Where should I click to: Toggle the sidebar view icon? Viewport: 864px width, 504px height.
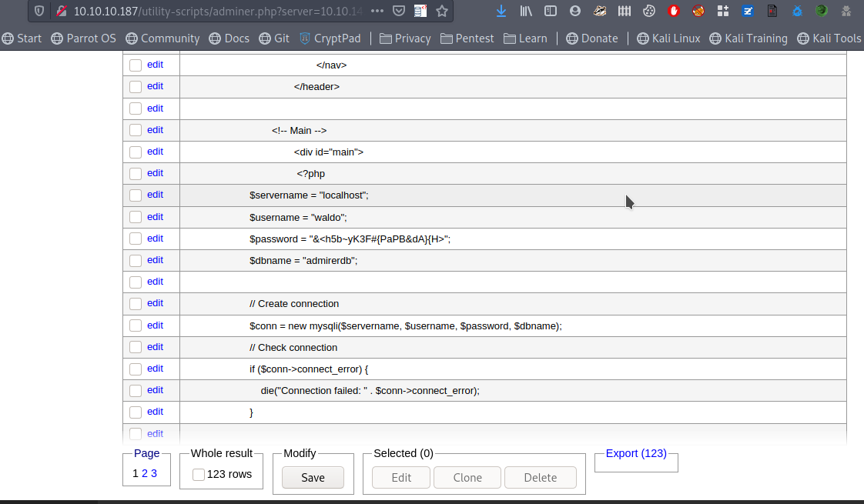[550, 11]
